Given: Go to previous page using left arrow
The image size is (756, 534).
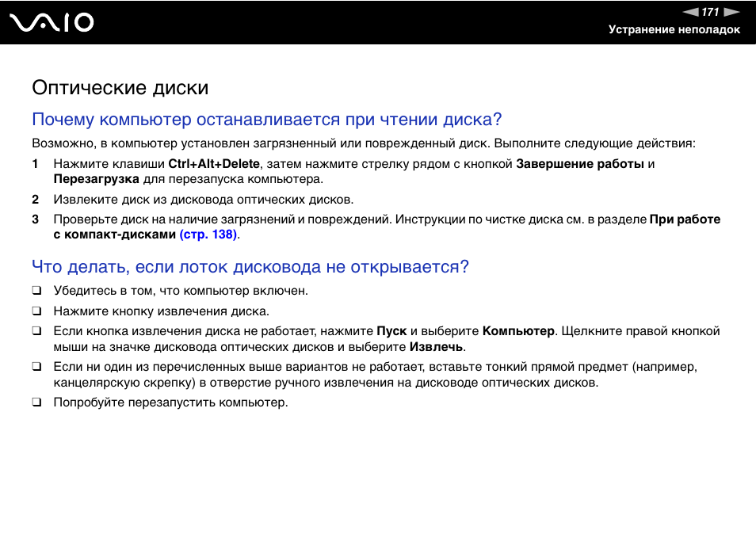Looking at the screenshot, I should point(691,12).
